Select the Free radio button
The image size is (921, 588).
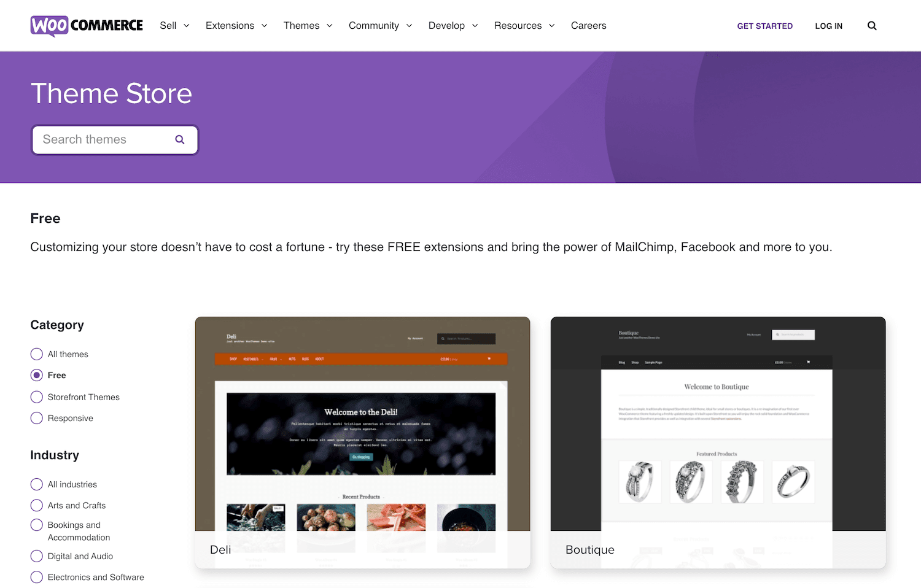36,375
